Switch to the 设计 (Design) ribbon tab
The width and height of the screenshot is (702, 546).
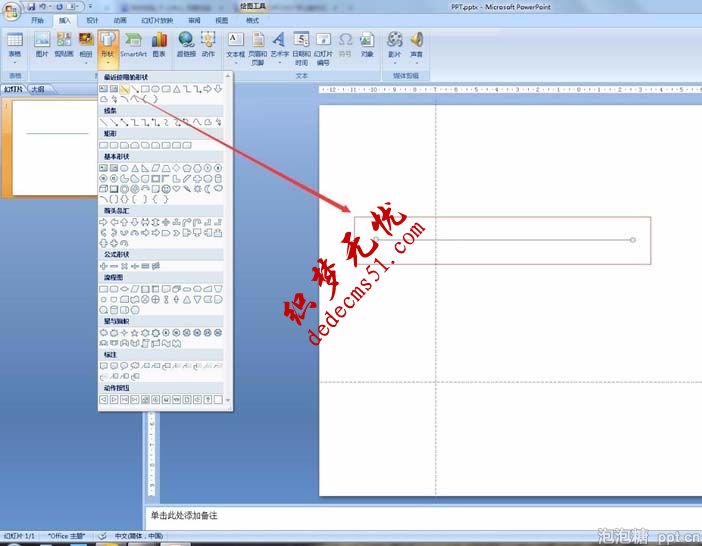[92, 20]
